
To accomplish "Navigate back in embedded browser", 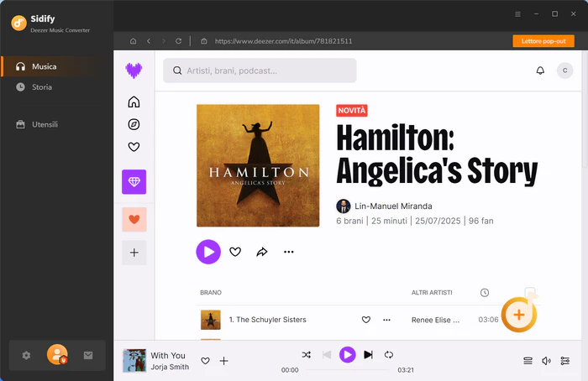I will pyautogui.click(x=149, y=41).
